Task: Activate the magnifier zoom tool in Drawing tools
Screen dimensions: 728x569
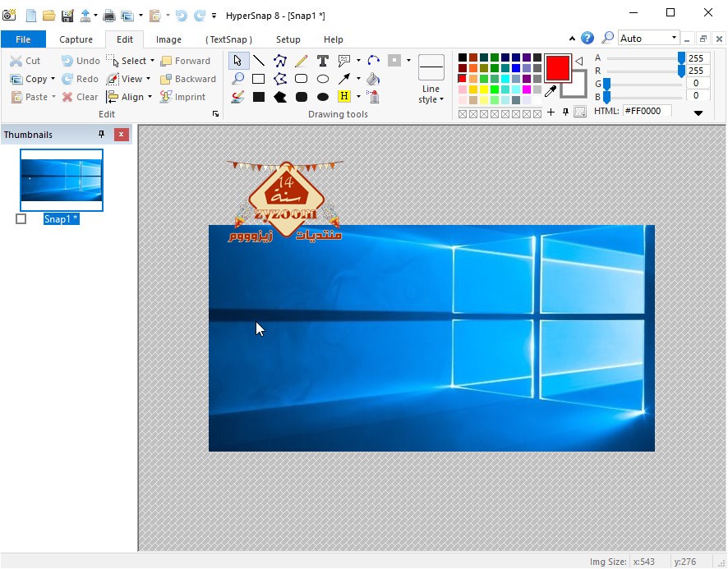Action: click(x=237, y=79)
